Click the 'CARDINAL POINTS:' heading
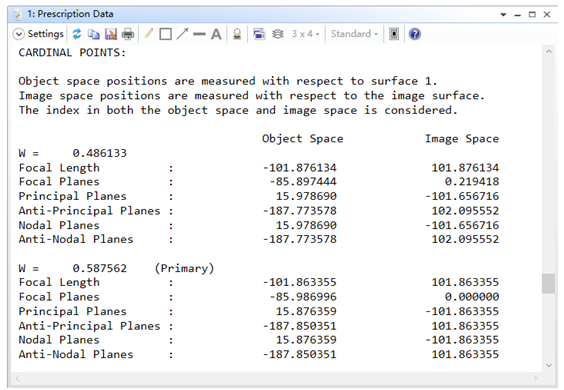This screenshot has height=390, width=564. (x=72, y=53)
